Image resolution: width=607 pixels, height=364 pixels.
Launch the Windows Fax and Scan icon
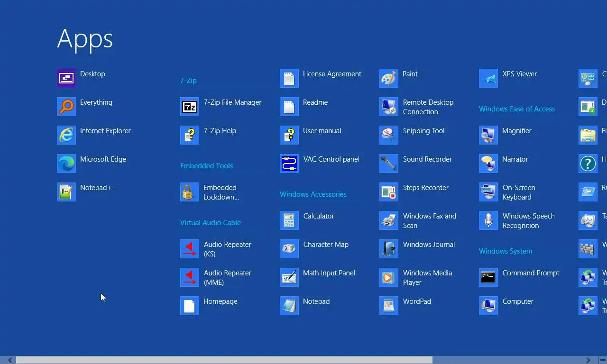(389, 220)
